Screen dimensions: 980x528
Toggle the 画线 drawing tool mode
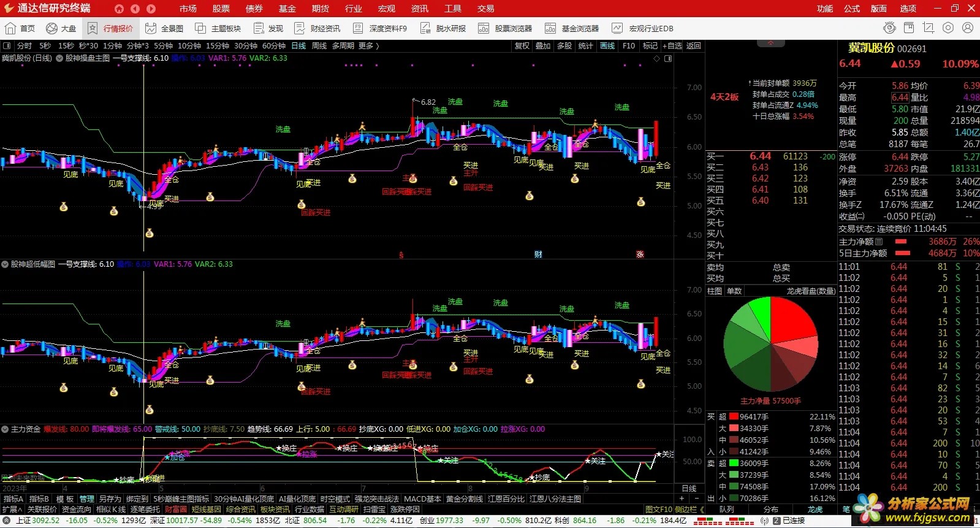(x=607, y=45)
